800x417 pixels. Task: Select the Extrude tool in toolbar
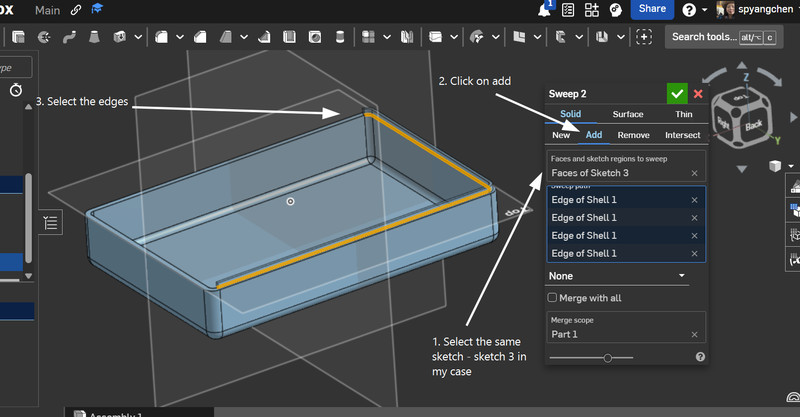[x=17, y=37]
